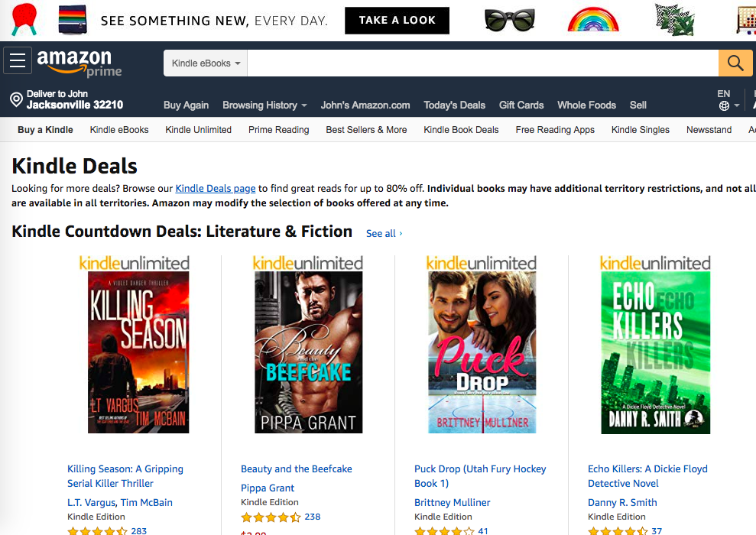Open the Pippa Grant author link
This screenshot has height=535, width=756.
(267, 488)
